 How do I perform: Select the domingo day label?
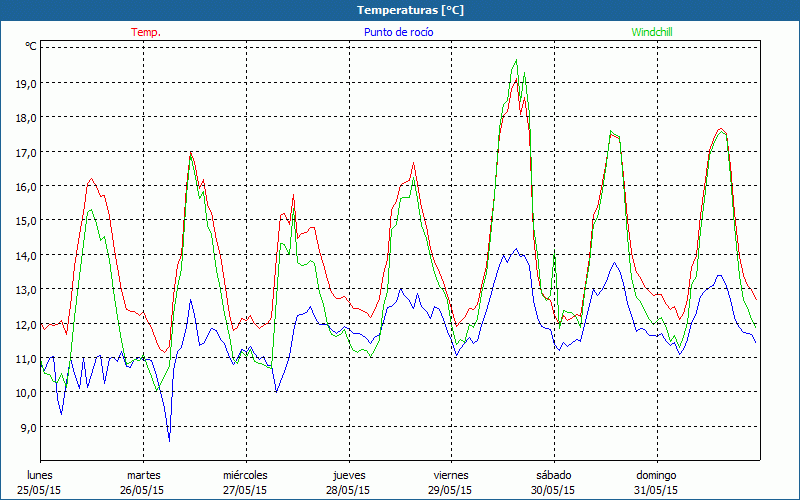(656, 475)
